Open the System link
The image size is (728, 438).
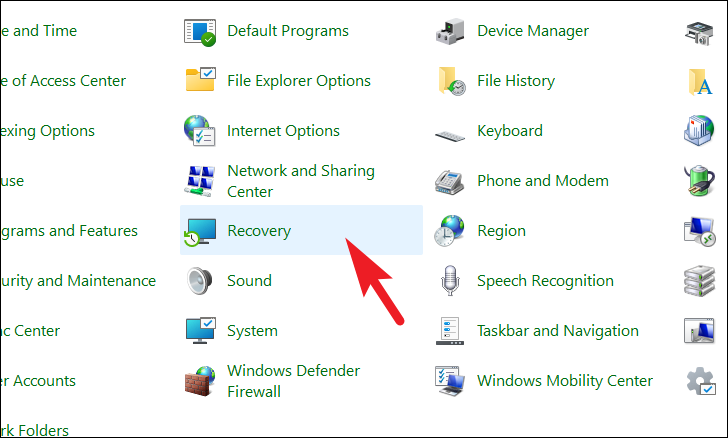point(252,331)
